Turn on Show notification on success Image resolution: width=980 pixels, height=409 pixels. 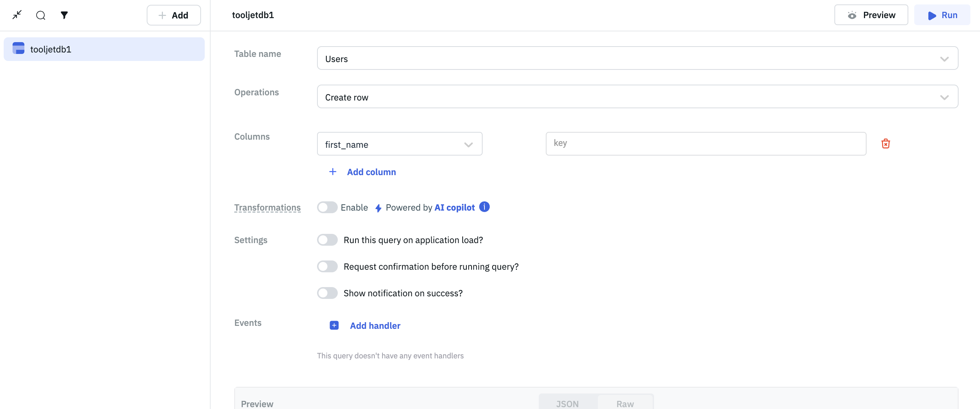[x=327, y=293]
